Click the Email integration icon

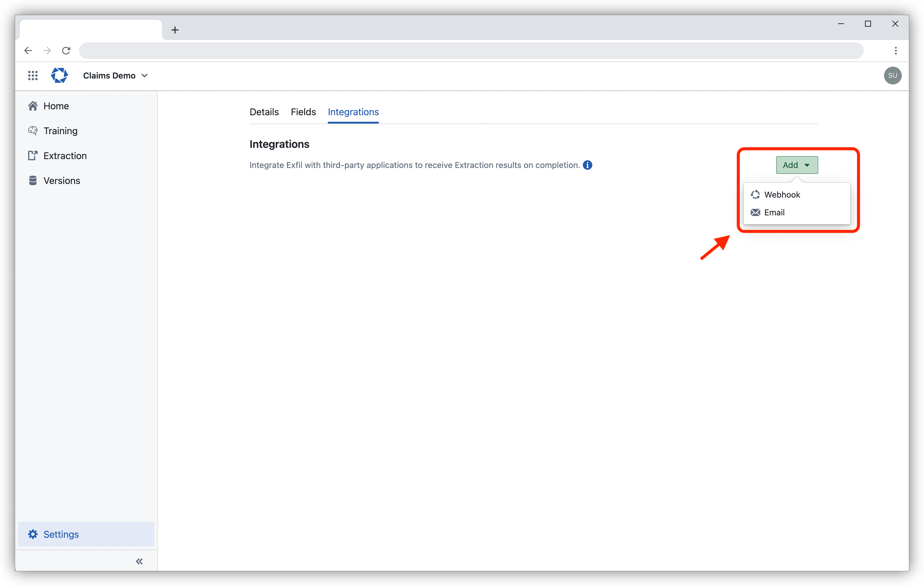pyautogui.click(x=755, y=212)
